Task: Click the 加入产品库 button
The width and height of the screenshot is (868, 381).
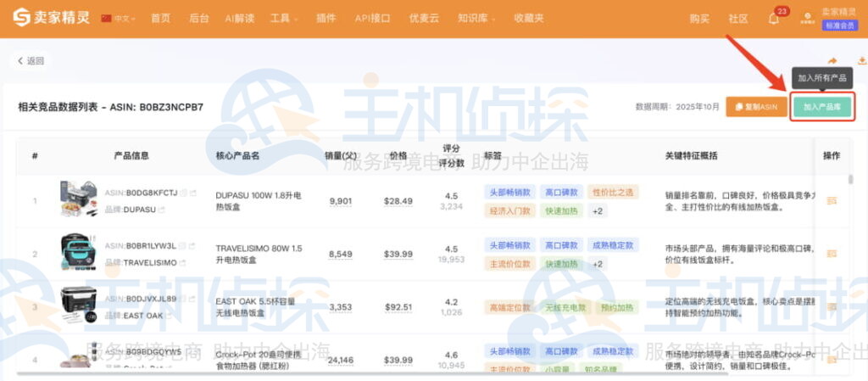Action: click(x=822, y=106)
